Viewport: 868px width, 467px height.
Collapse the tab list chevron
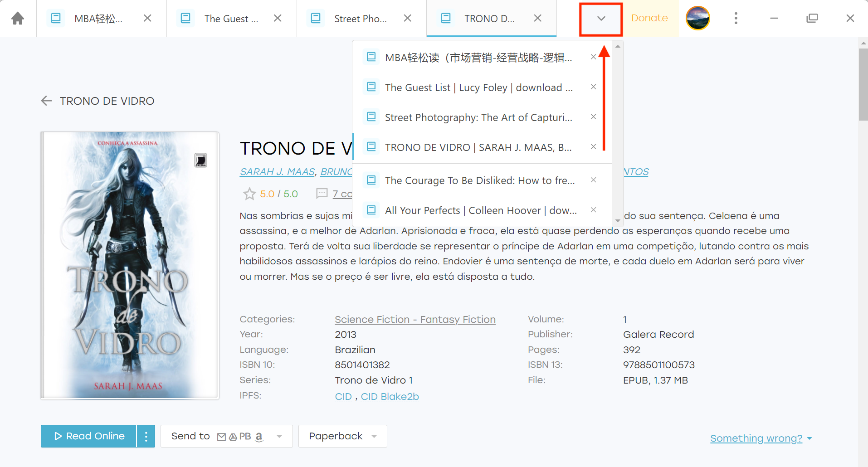601,19
